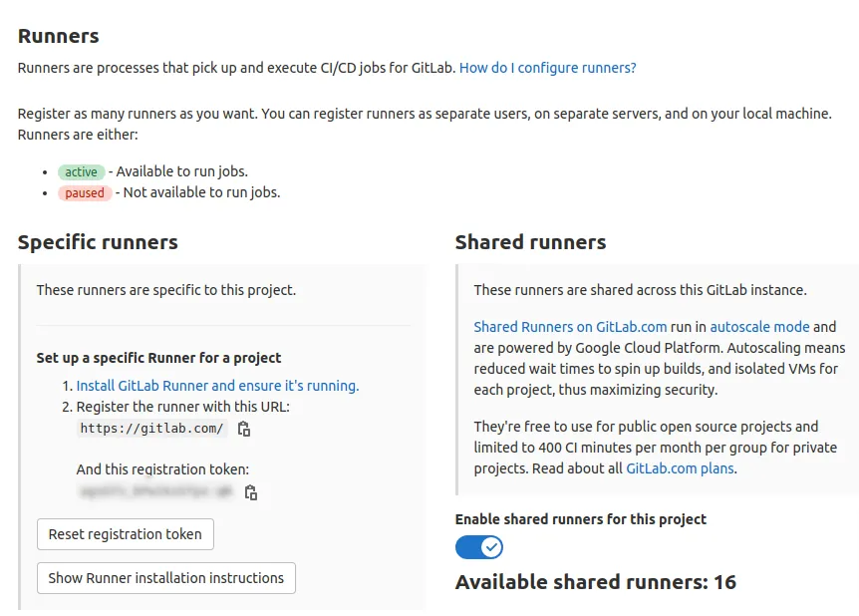Visit the 'GitLab.com plans' link
859x616 pixels.
(681, 468)
